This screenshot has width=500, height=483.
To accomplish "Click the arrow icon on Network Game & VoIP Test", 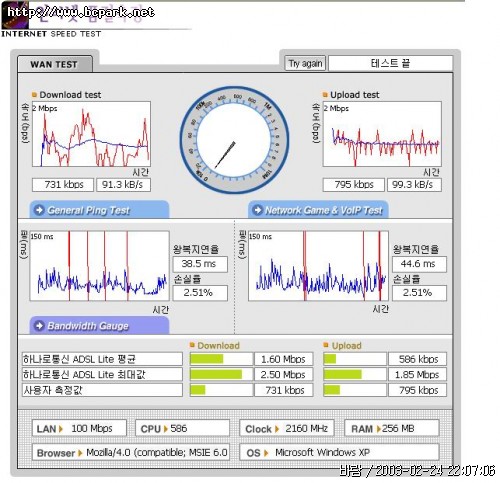I will click(257, 210).
